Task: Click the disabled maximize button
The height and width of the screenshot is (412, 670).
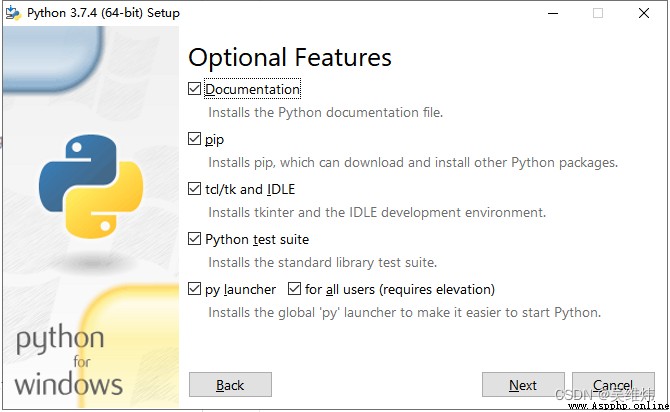Action: point(598,13)
